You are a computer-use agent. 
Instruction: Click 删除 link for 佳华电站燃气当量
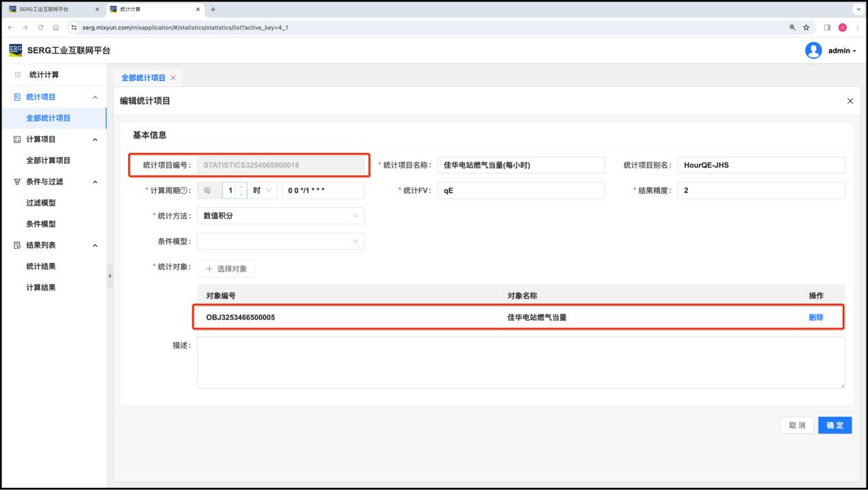(x=816, y=317)
